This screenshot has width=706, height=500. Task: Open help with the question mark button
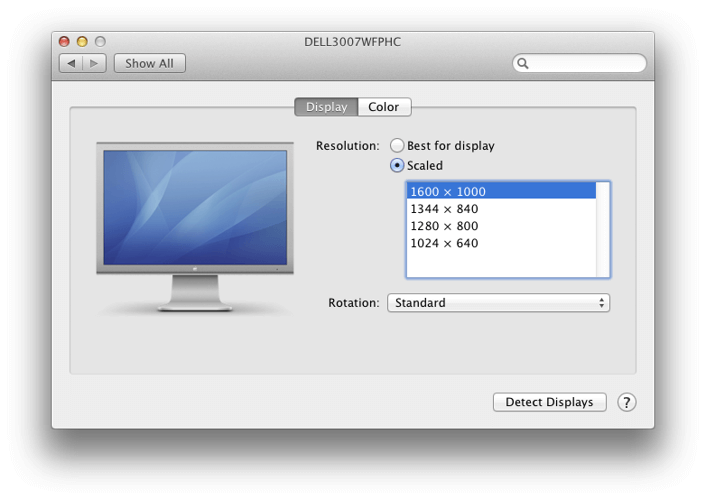tap(626, 402)
